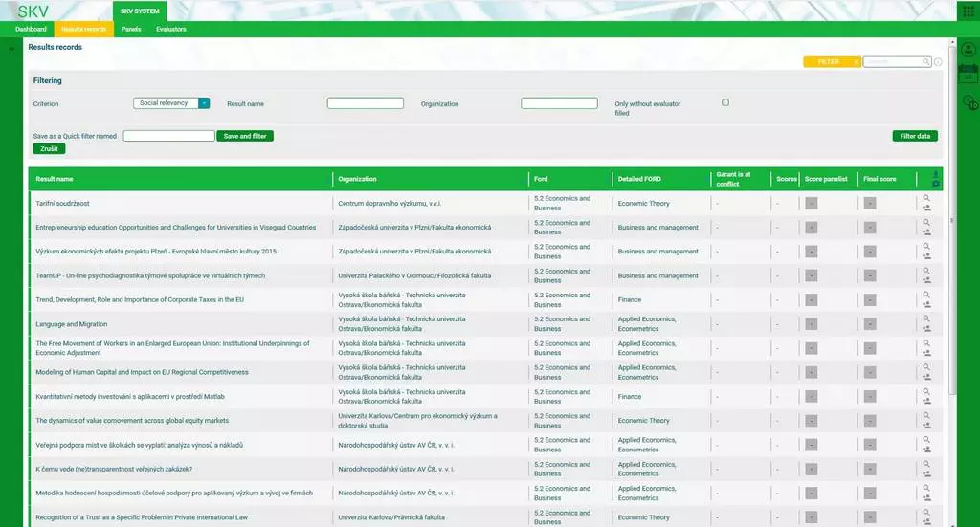Expand the left sidebar arrow

click(11, 48)
